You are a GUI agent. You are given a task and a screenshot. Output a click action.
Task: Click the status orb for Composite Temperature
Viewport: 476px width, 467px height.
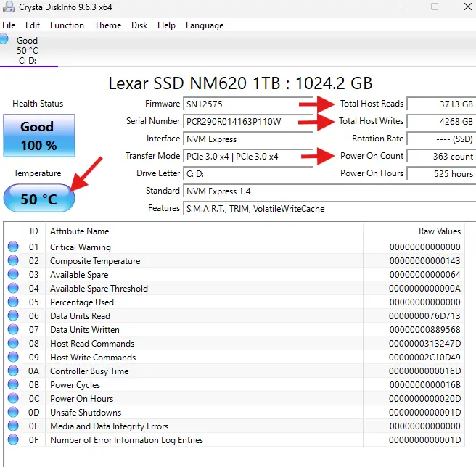tap(13, 260)
